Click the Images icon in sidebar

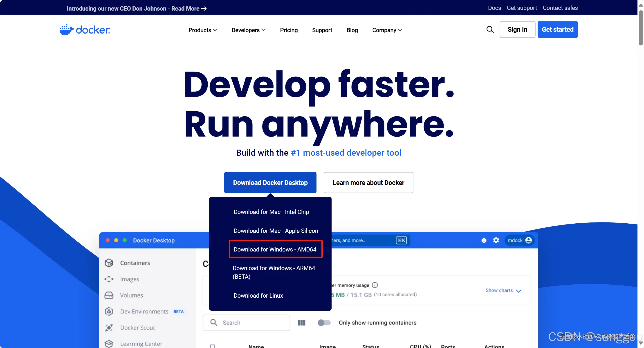[x=109, y=279]
